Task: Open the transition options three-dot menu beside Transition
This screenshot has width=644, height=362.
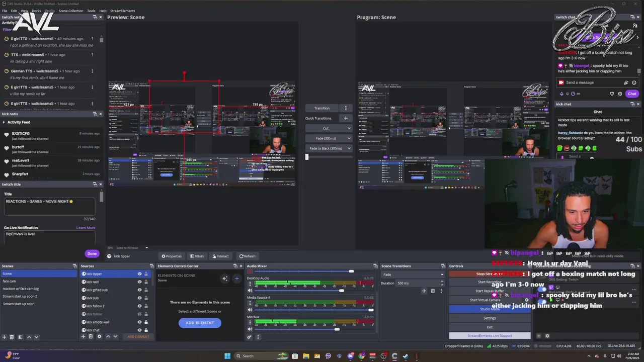Action: [346, 108]
